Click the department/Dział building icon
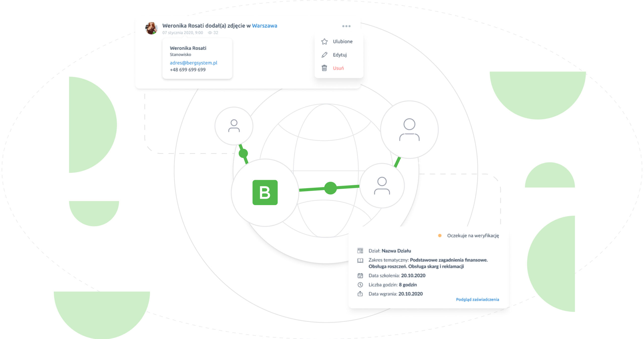644x339 pixels. coord(358,250)
